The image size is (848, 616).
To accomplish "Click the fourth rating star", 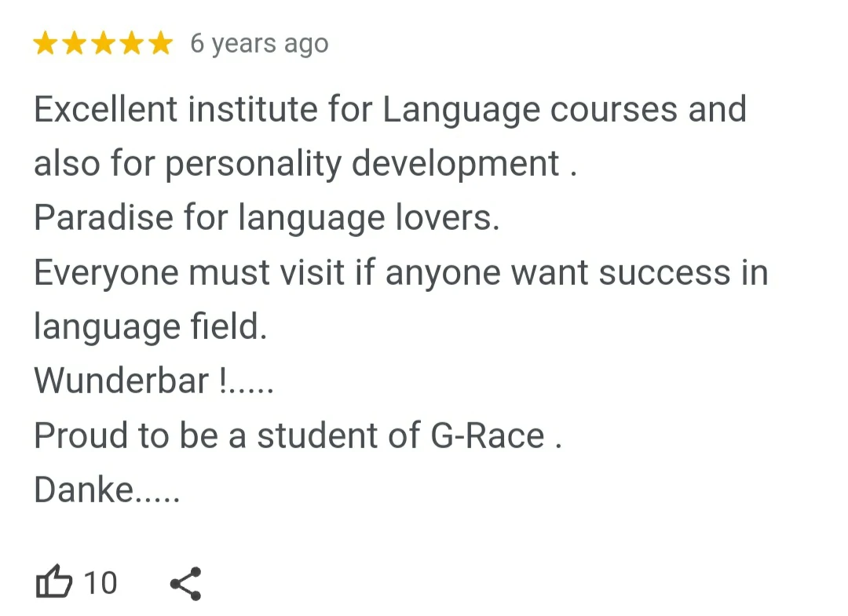I will point(132,44).
